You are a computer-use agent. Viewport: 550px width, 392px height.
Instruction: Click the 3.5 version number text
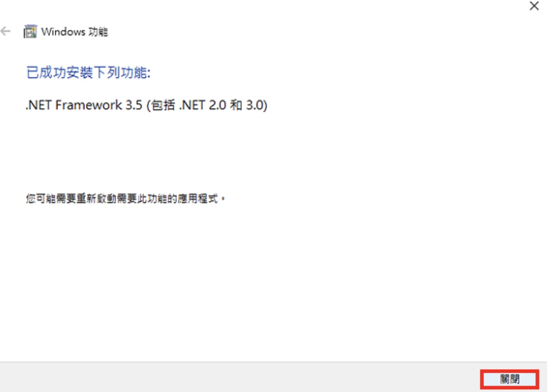coord(134,105)
